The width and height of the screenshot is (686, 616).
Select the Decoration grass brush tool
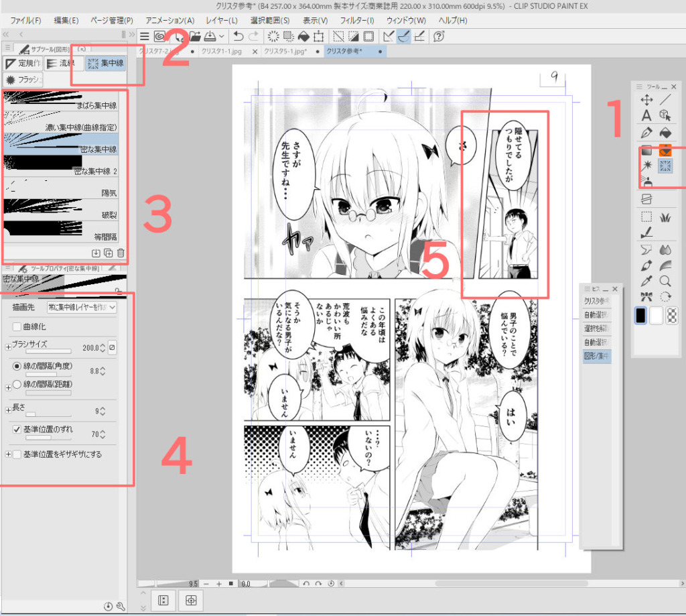coord(665,217)
